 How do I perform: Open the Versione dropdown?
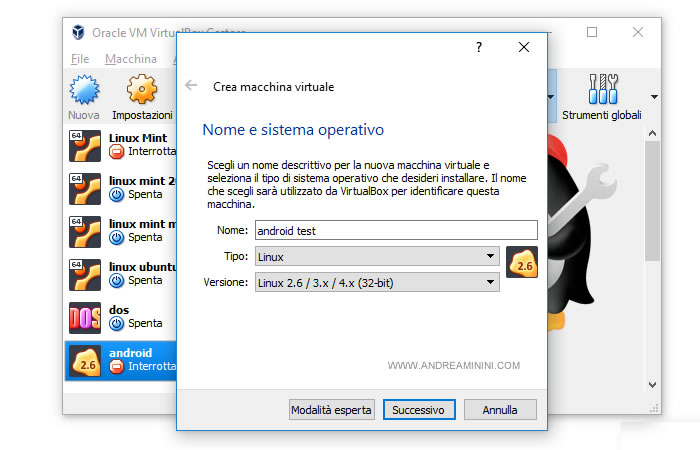[377, 282]
